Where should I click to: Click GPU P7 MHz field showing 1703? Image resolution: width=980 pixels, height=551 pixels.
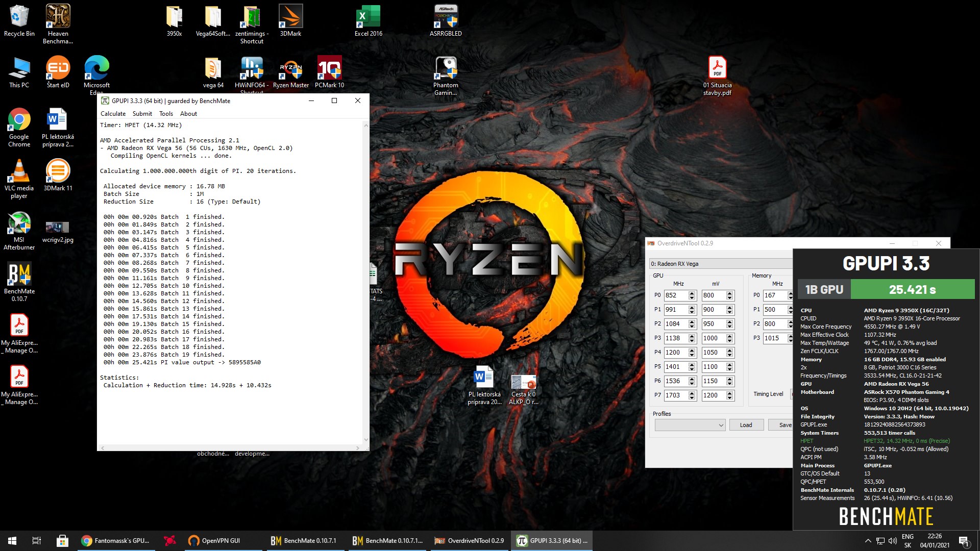[x=675, y=395]
